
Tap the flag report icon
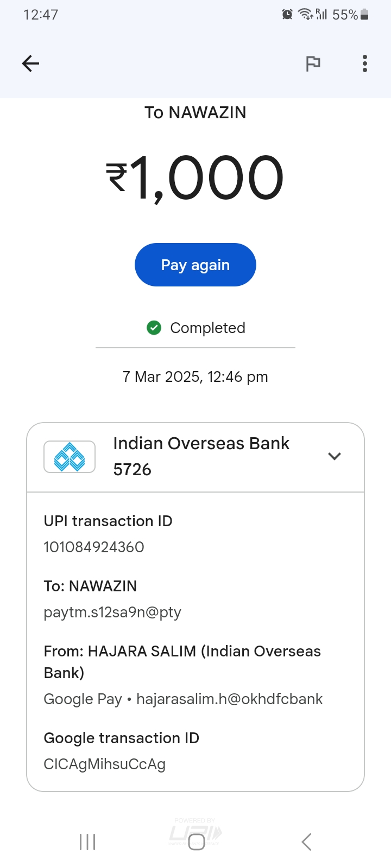(313, 63)
